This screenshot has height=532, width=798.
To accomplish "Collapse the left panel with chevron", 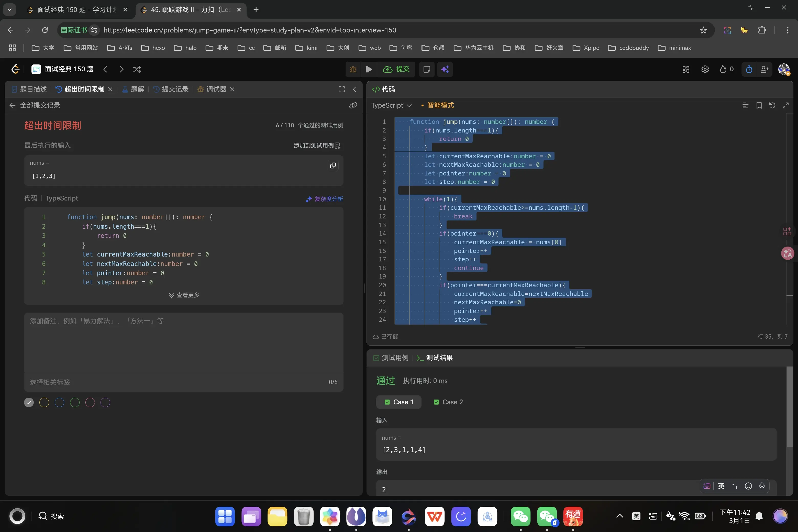I will (354, 89).
